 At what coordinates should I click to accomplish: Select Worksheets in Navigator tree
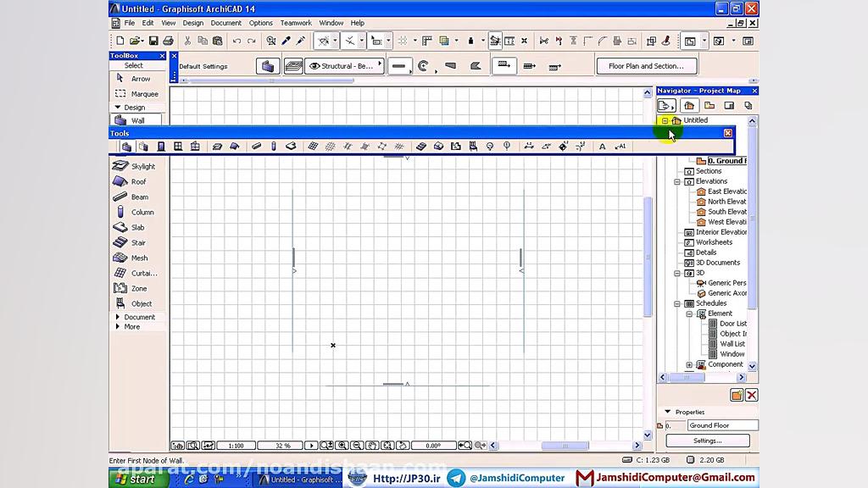tap(709, 242)
